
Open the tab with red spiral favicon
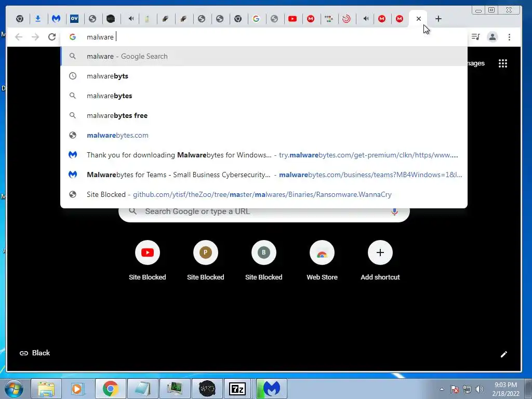point(347,19)
